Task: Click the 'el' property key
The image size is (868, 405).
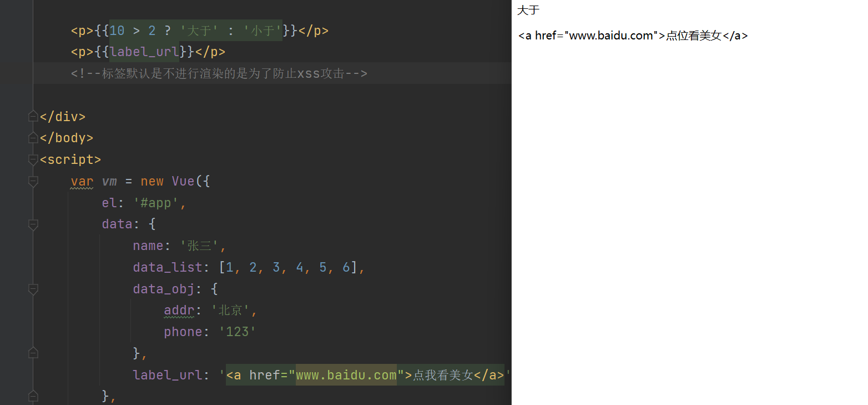Action: [109, 203]
